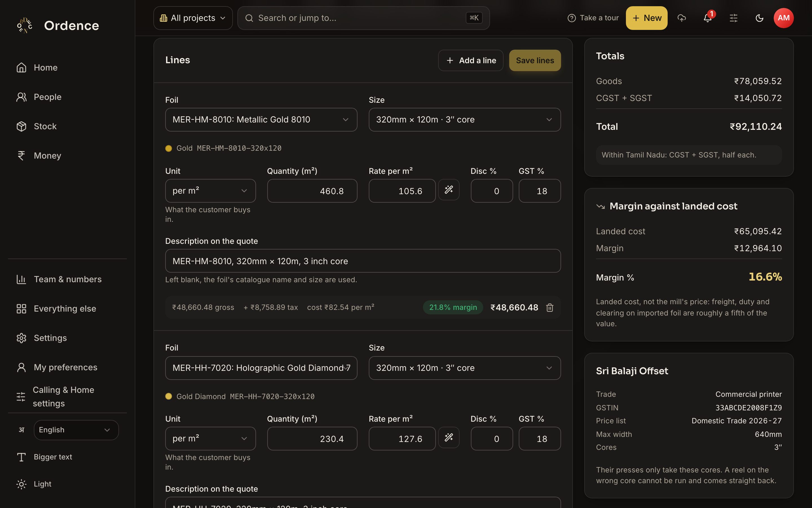Open People in the sidebar
This screenshot has height=508, width=812.
(67, 97)
